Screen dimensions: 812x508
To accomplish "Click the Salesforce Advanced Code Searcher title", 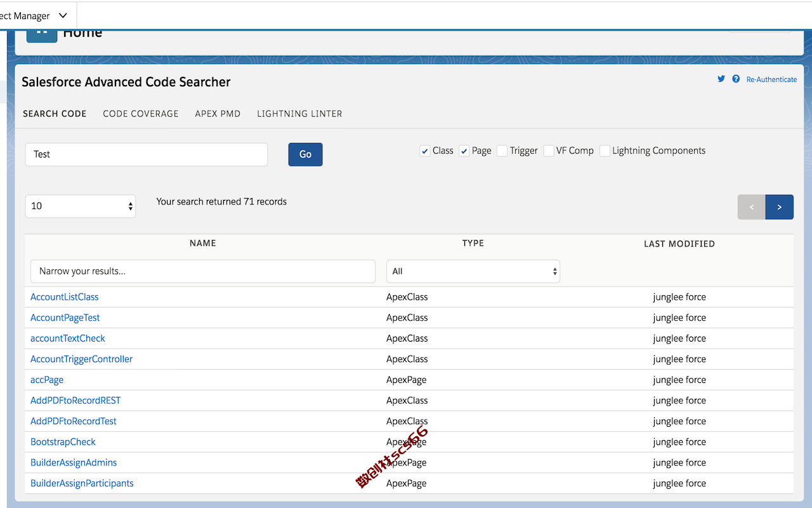I will pyautogui.click(x=126, y=82).
